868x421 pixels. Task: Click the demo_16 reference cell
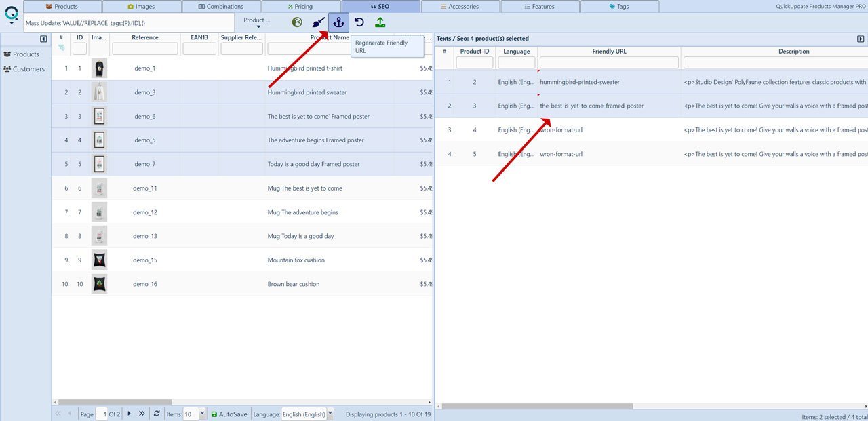(x=145, y=284)
